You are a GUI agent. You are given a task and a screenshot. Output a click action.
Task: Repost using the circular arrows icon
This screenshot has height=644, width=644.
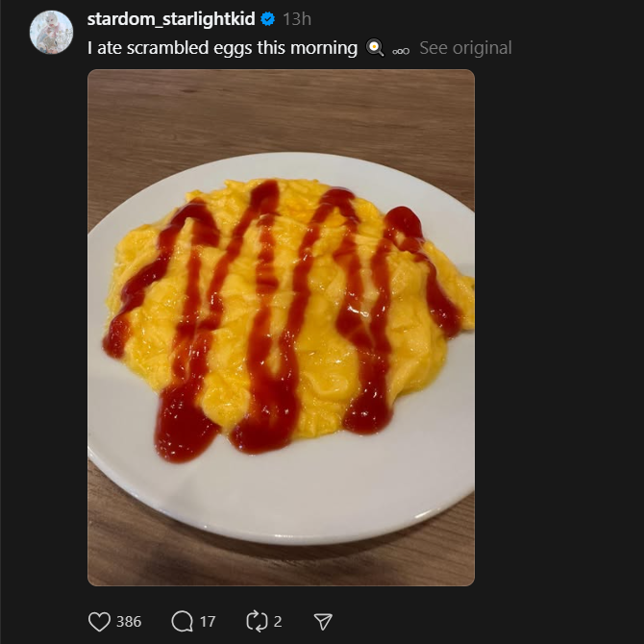pos(257,621)
